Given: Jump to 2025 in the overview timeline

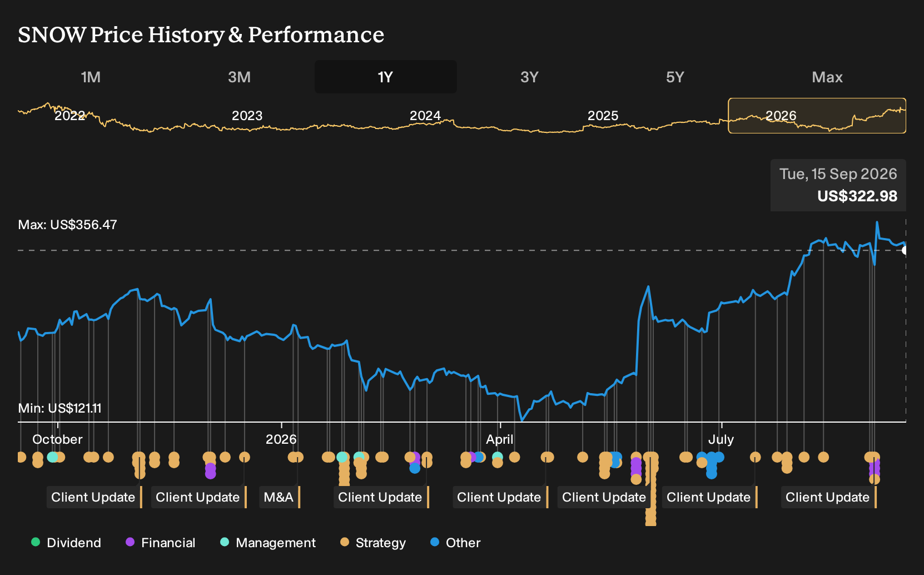Looking at the screenshot, I should tap(603, 116).
